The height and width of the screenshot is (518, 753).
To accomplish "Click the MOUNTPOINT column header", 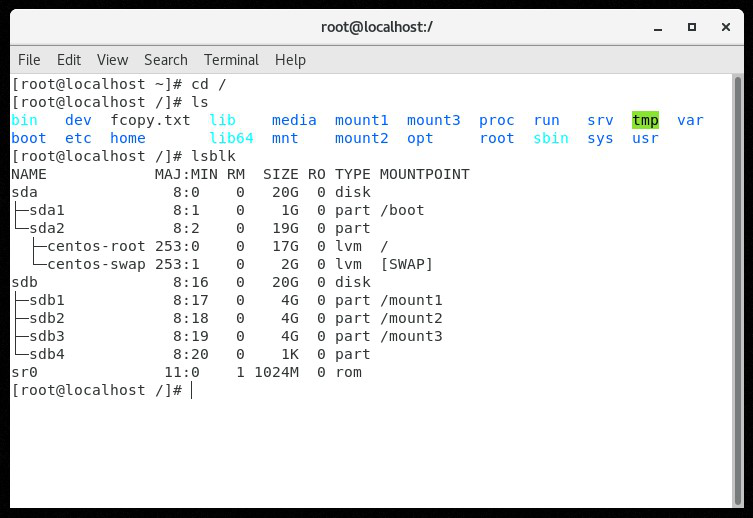I will 424,174.
